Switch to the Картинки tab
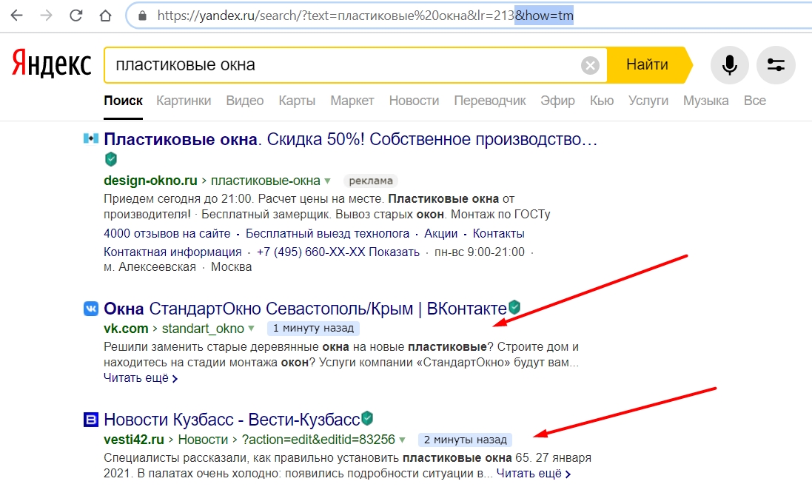This screenshot has width=812, height=504. click(184, 101)
